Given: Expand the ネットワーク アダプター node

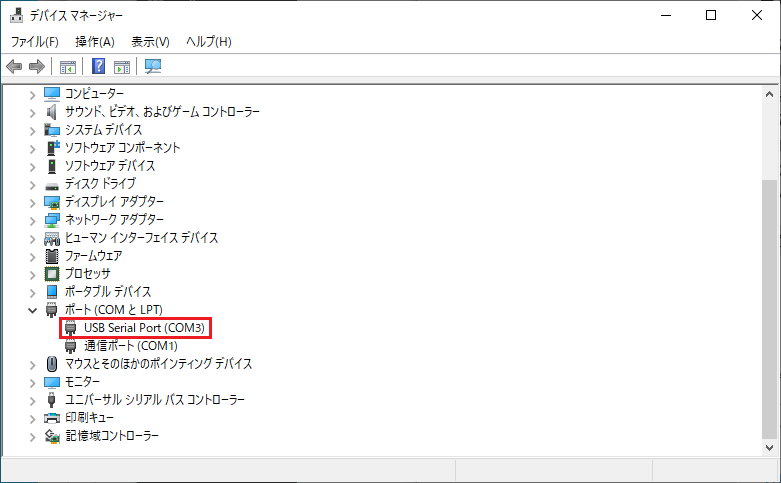Looking at the screenshot, I should click(32, 221).
